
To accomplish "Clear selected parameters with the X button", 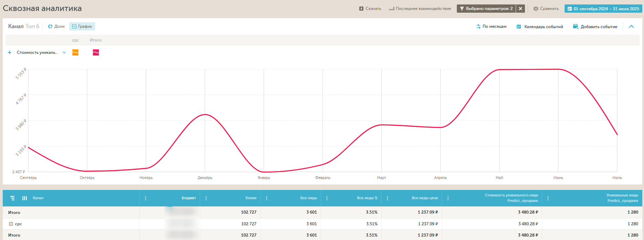I will pyautogui.click(x=520, y=9).
